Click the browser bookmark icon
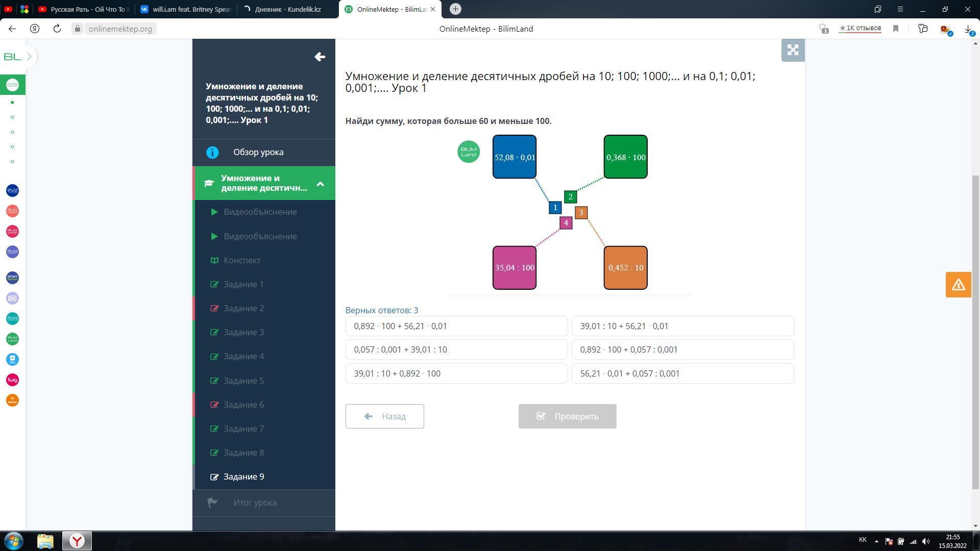The width and height of the screenshot is (980, 551). pos(895,29)
